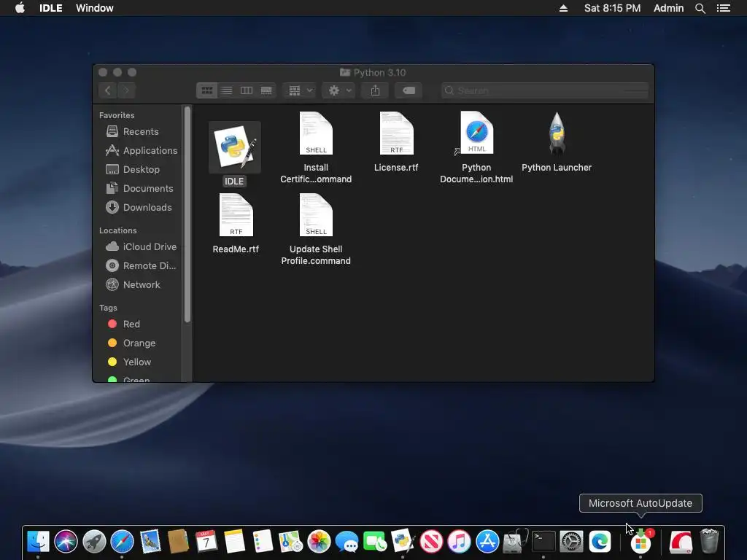Select the ReadMe.rtf file icon
Image resolution: width=747 pixels, height=560 pixels.
point(236,215)
